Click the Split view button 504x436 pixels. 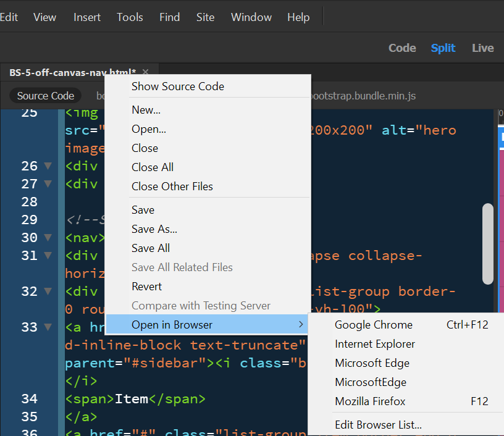tap(443, 48)
